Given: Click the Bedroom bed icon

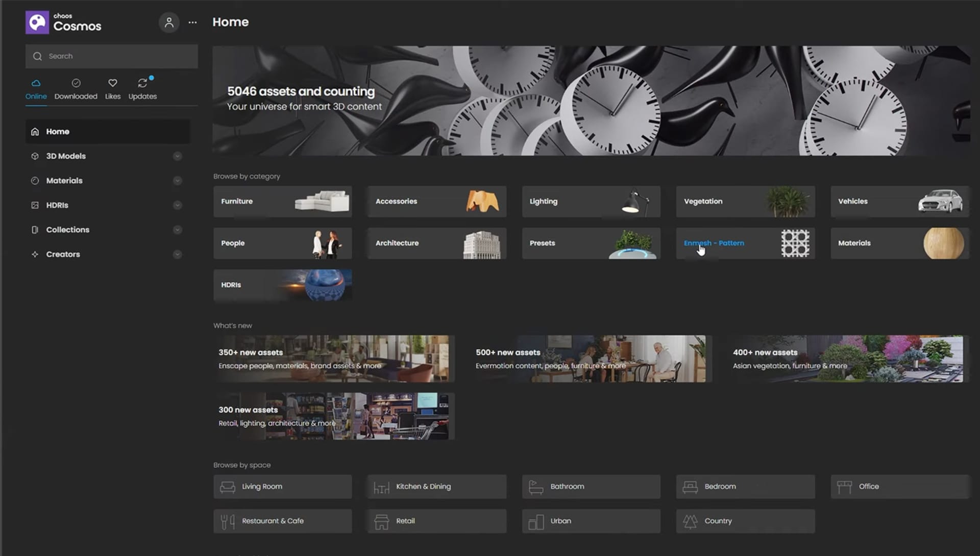Looking at the screenshot, I should click(690, 487).
